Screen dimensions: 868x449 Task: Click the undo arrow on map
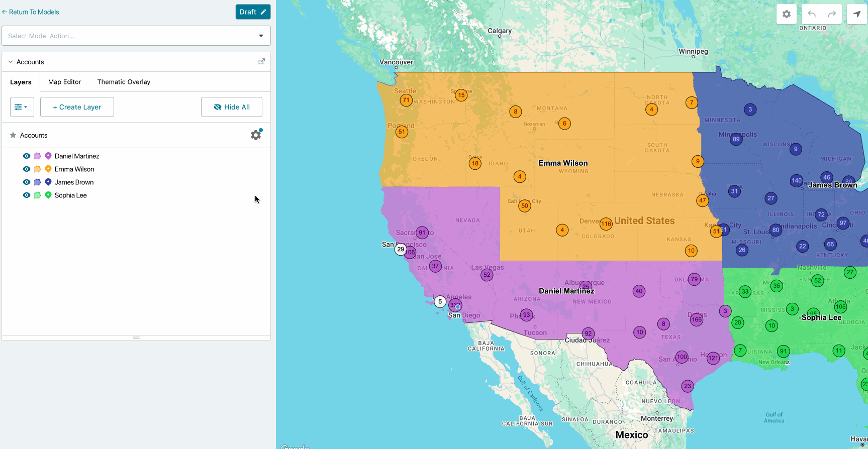812,14
